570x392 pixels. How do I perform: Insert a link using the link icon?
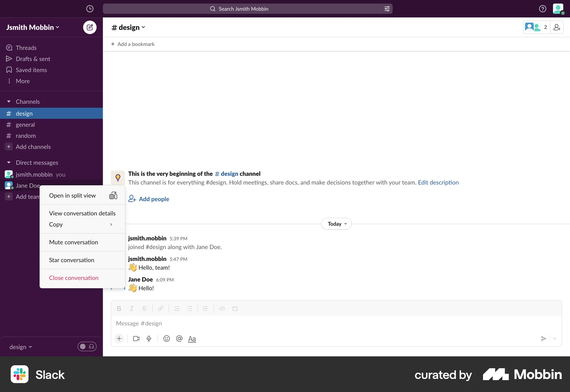(160, 309)
